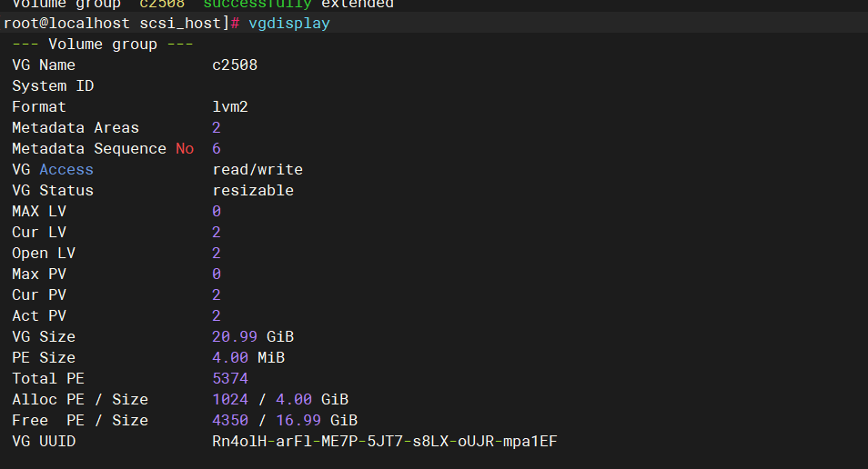The image size is (868, 469).
Task: Select the VG Name label
Action: (44, 65)
